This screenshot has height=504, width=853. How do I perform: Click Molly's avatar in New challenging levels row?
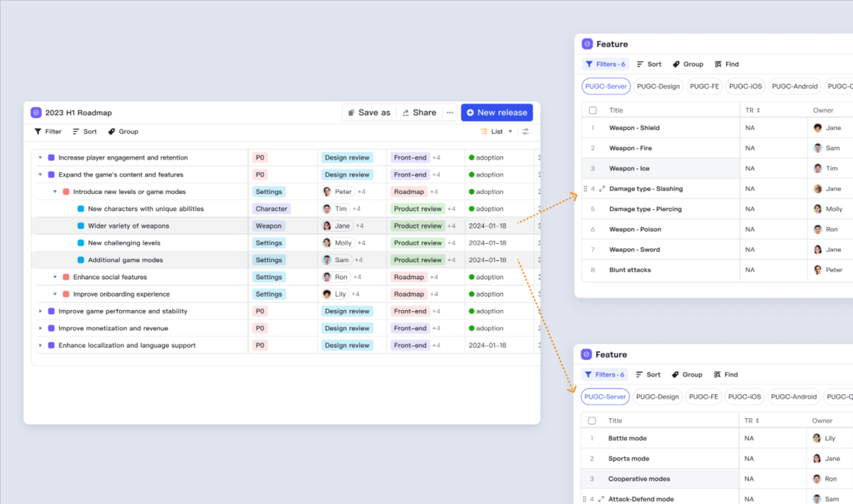pos(328,243)
